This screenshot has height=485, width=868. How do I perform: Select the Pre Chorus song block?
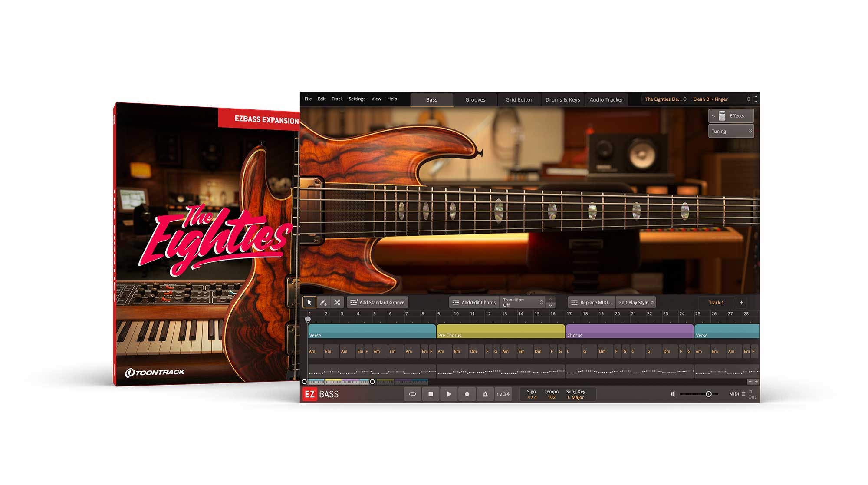tap(500, 331)
